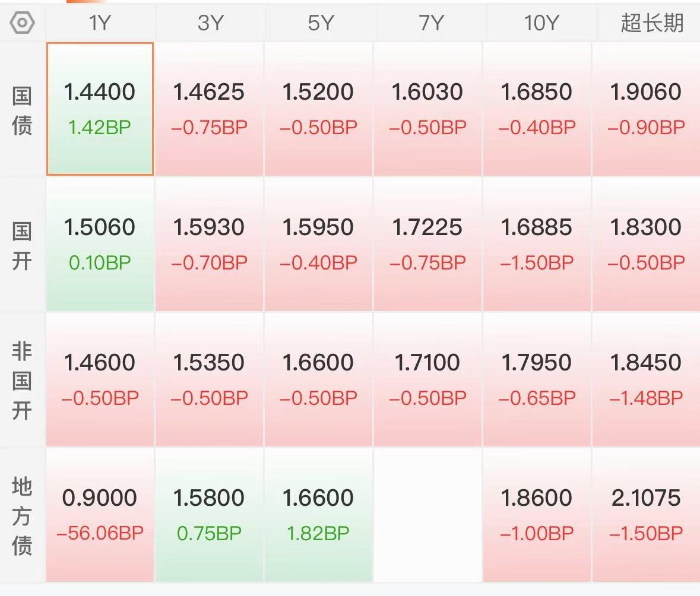Click the 地方债 row label
This screenshot has width=700, height=596.
click(x=22, y=516)
